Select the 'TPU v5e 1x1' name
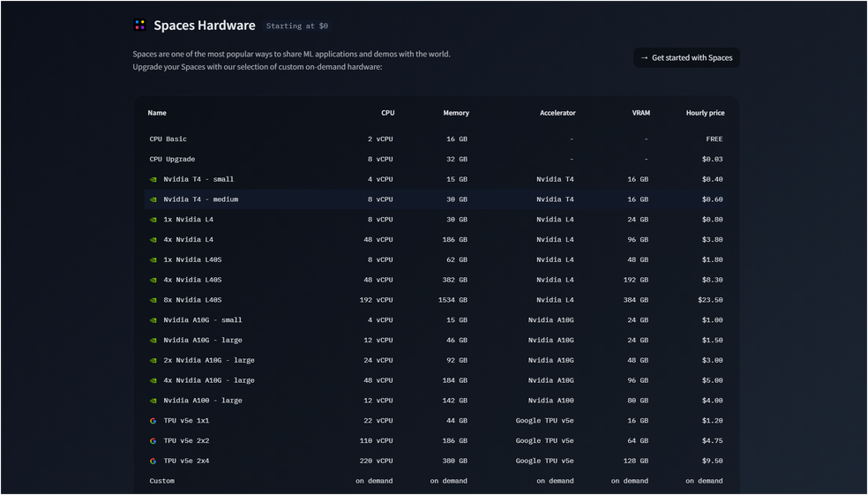Screen dimensions: 868x495 (x=186, y=421)
